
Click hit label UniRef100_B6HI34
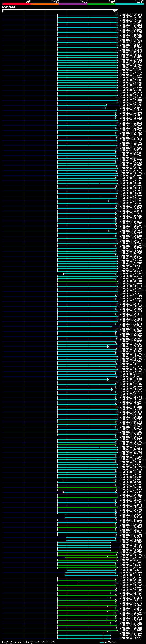point(131,347)
